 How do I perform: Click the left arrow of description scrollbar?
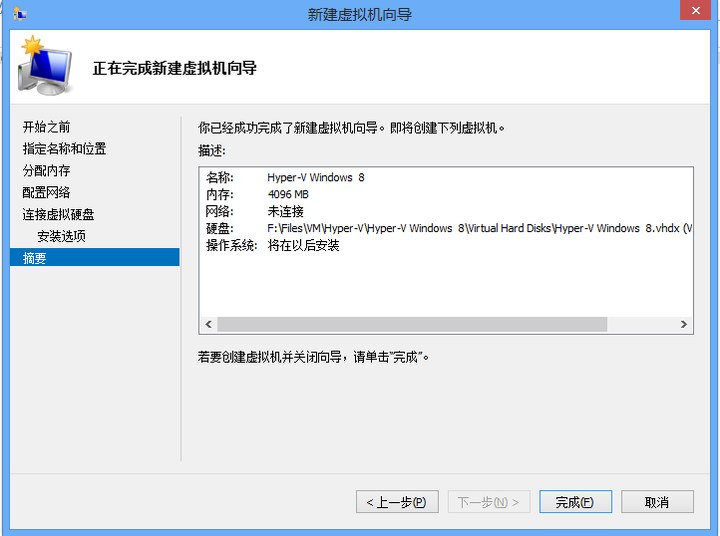pyautogui.click(x=208, y=324)
